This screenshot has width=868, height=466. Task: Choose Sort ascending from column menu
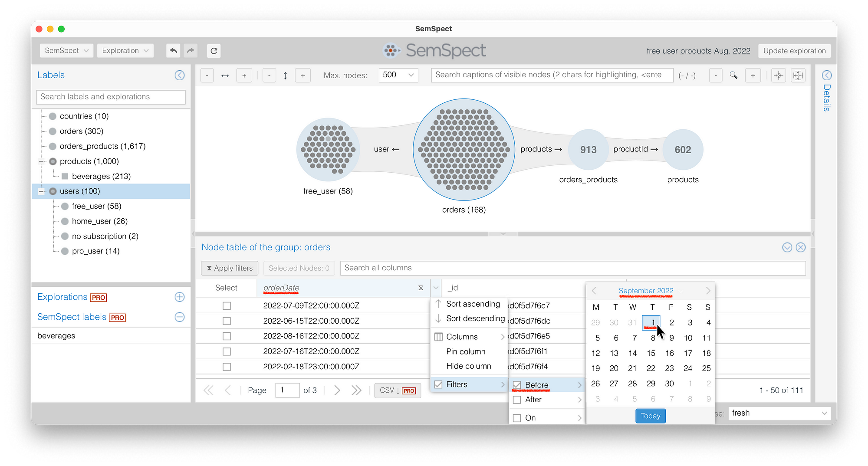click(469, 304)
